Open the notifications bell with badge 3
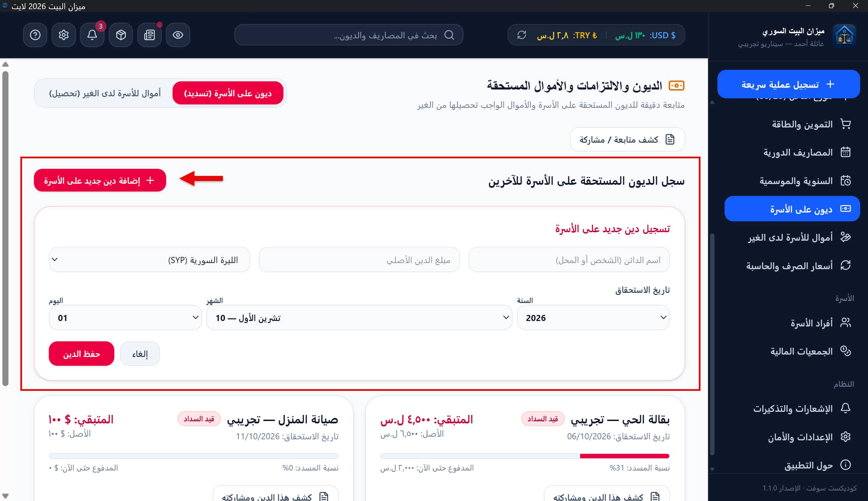 pyautogui.click(x=92, y=35)
